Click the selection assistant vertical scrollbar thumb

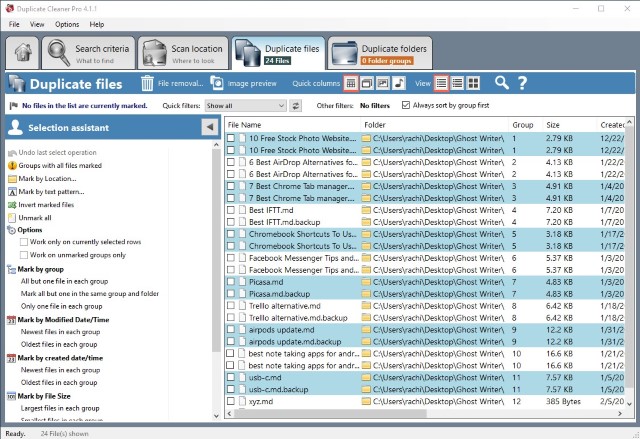click(x=216, y=250)
